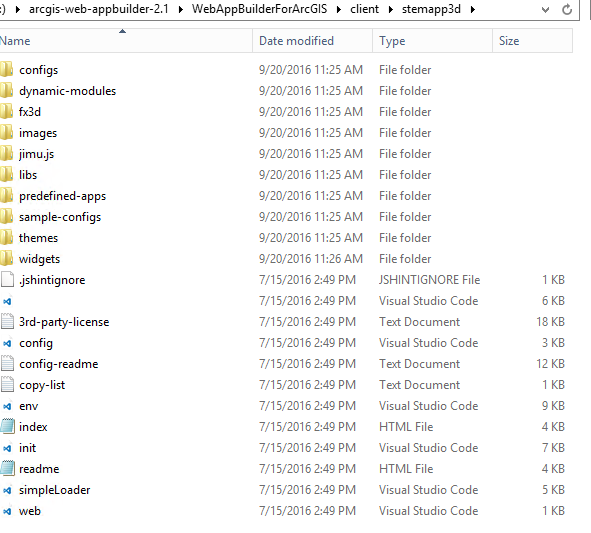Click the configs folder icon
The image size is (591, 533).
coord(6,70)
